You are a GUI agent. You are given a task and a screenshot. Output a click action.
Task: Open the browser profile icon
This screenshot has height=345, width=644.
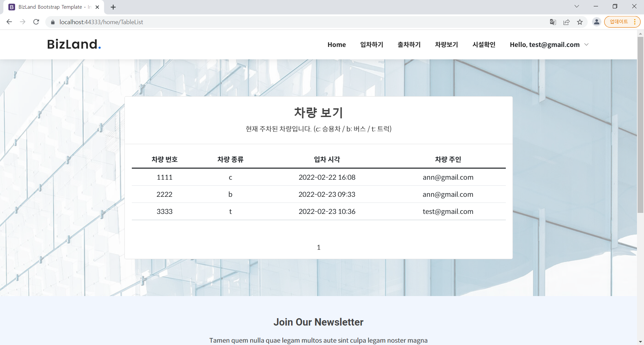[x=597, y=22]
